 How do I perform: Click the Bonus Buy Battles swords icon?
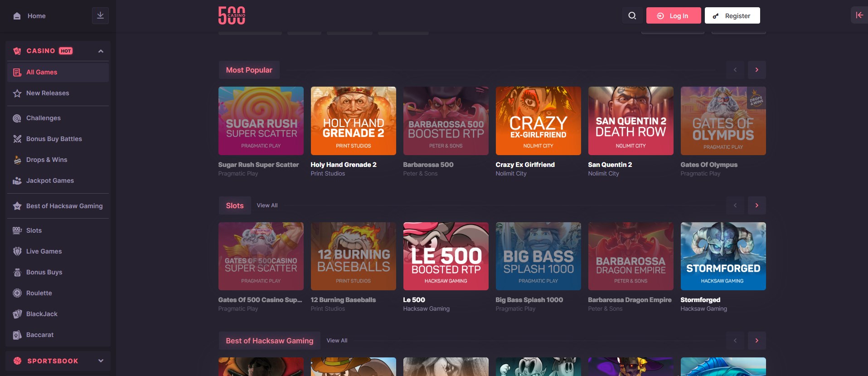point(17,139)
